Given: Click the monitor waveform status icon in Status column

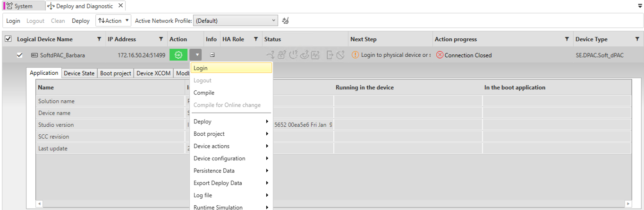Looking at the screenshot, I should point(316,55).
